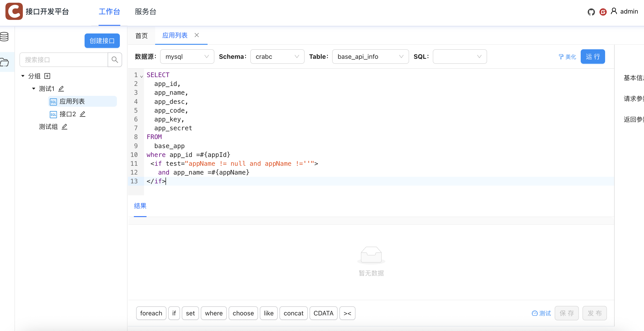644x331 pixels.
Task: Add a new group with plus icon
Action: tap(47, 76)
